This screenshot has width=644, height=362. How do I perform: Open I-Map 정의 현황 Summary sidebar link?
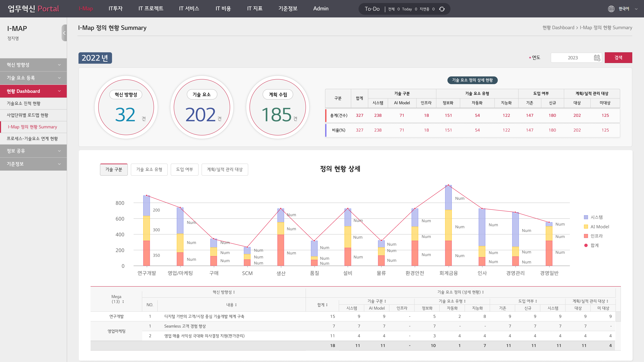coord(33,127)
